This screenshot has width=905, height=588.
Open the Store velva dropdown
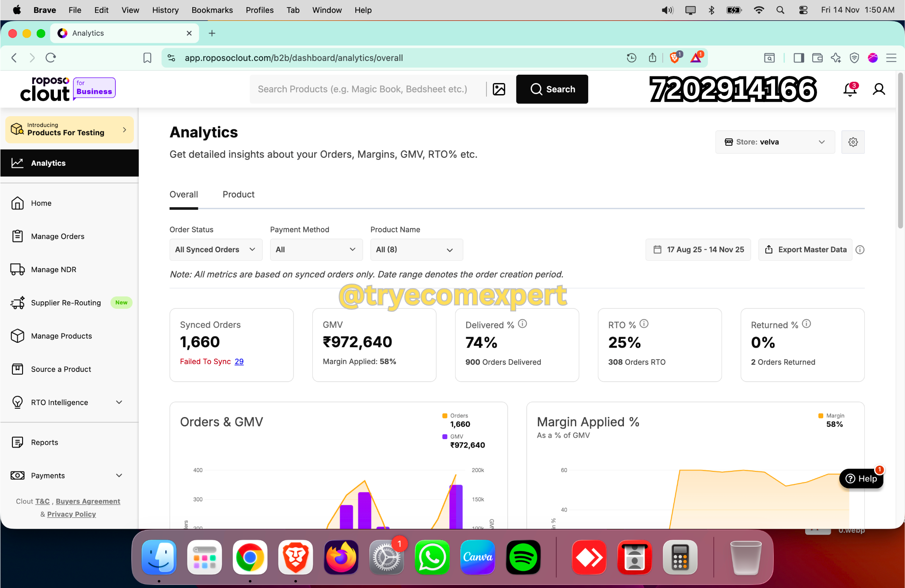pyautogui.click(x=775, y=142)
